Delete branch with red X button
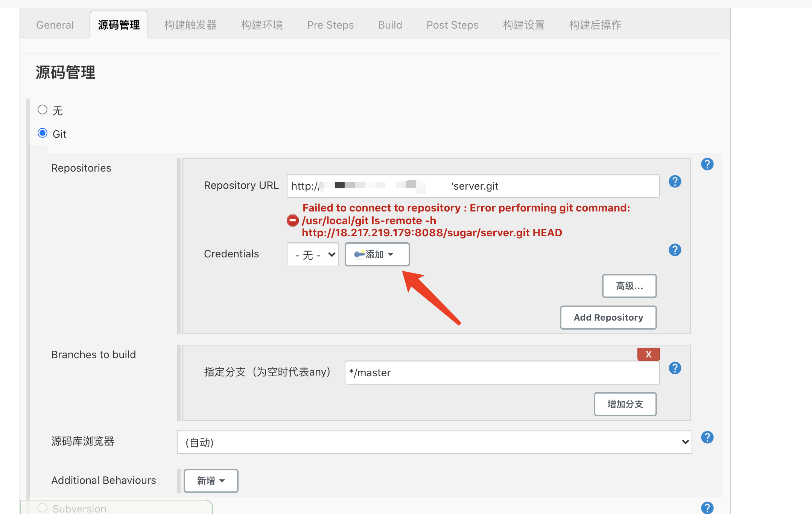The width and height of the screenshot is (812, 514). tap(648, 354)
